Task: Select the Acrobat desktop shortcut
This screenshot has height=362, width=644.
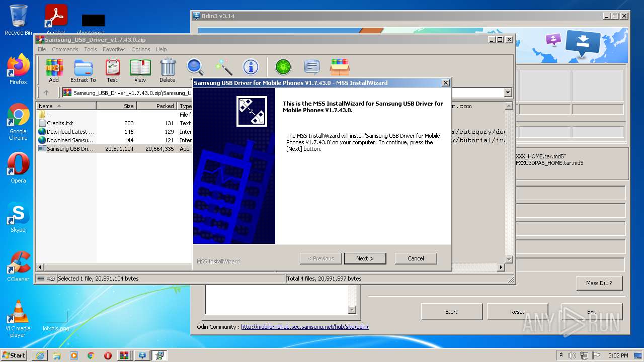Action: pos(56,20)
